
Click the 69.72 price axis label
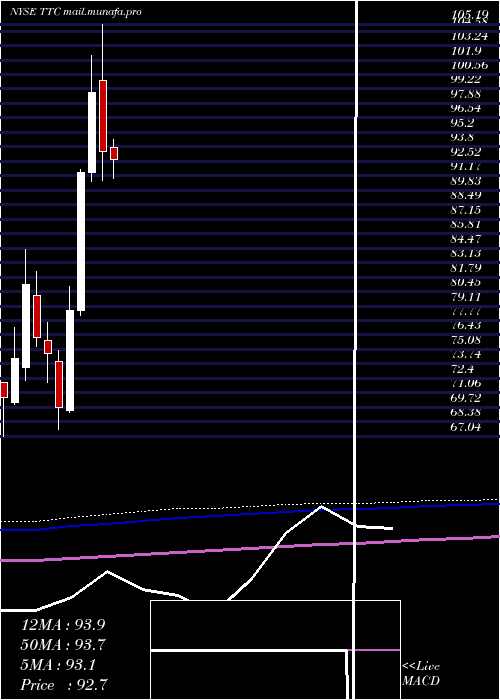466,397
